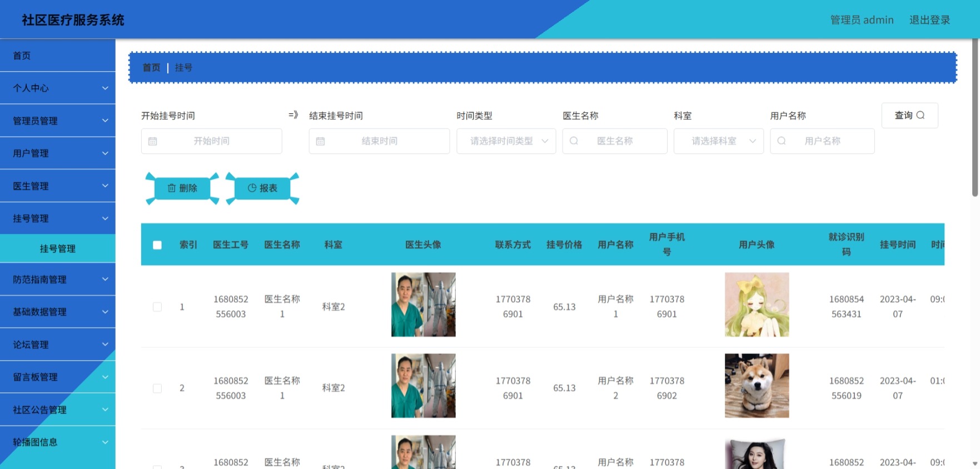
Task: Click the 联系方式 column header
Action: (513, 245)
